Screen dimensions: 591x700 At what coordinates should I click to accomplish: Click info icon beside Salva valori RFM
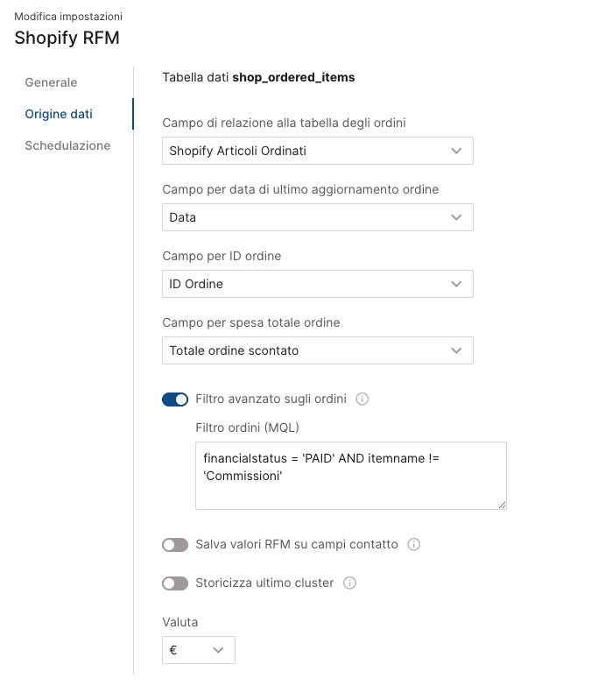(x=414, y=545)
